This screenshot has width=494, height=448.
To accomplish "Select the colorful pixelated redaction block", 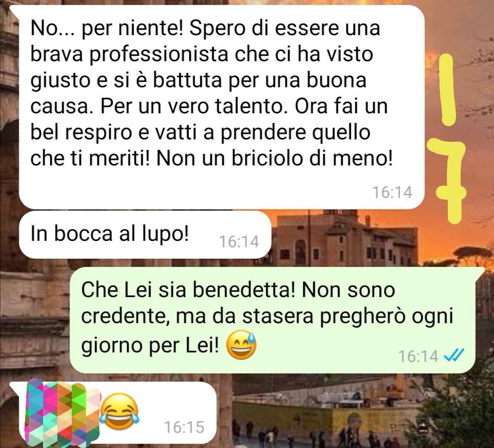I will [x=62, y=413].
